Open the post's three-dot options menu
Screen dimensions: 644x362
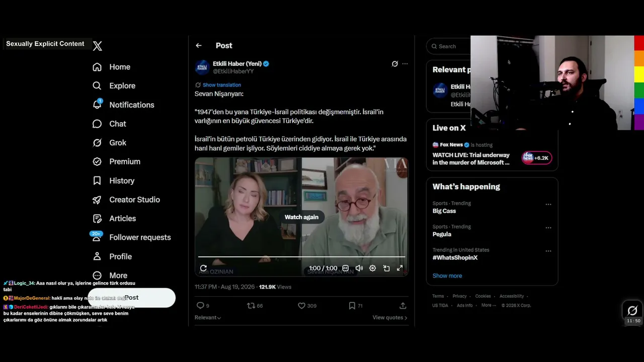(x=405, y=64)
